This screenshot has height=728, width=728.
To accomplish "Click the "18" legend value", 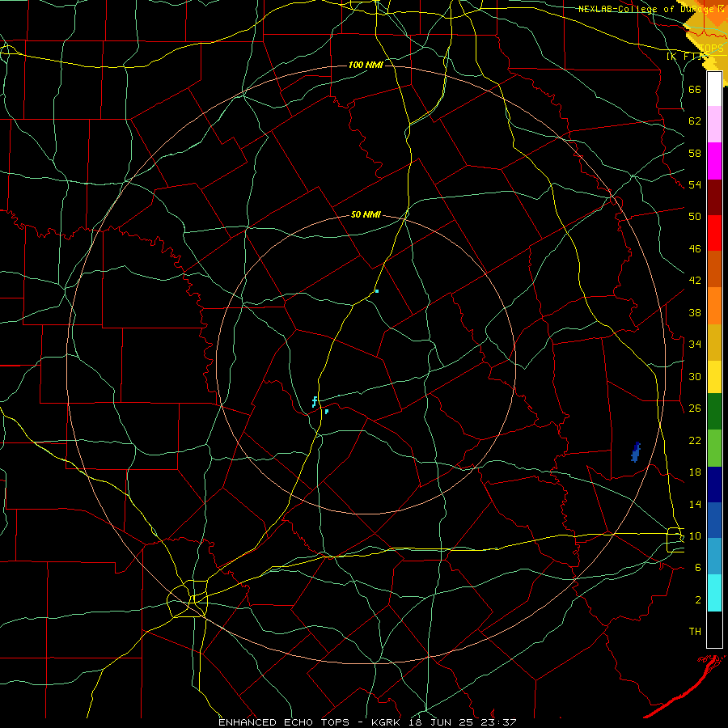I will tap(695, 472).
